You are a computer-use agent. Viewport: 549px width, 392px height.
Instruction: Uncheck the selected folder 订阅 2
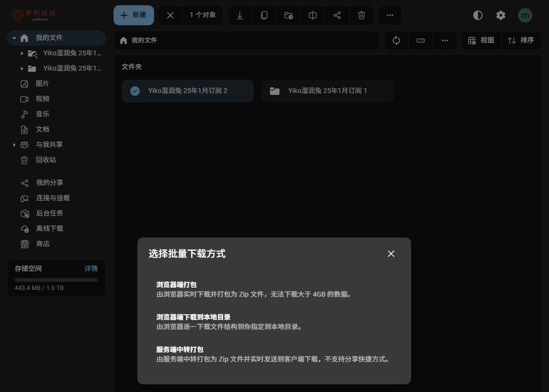point(135,91)
